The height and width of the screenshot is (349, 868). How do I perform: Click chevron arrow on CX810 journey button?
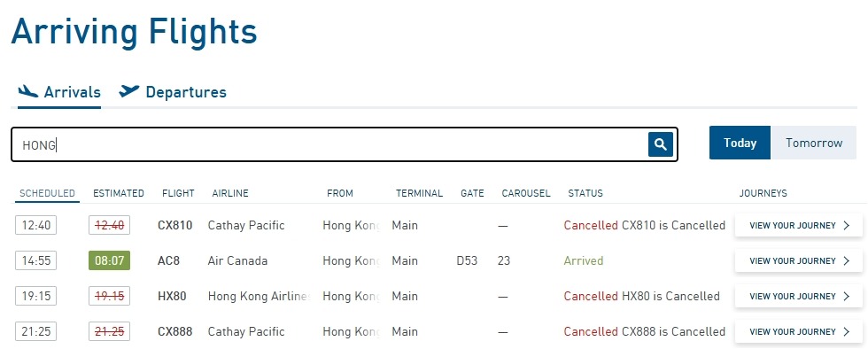846,226
